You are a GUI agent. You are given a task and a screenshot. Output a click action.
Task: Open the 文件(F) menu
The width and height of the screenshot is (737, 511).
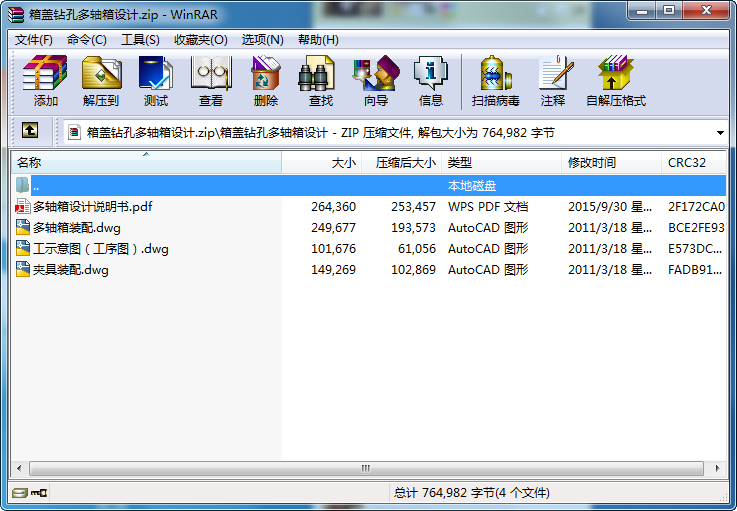(34, 40)
